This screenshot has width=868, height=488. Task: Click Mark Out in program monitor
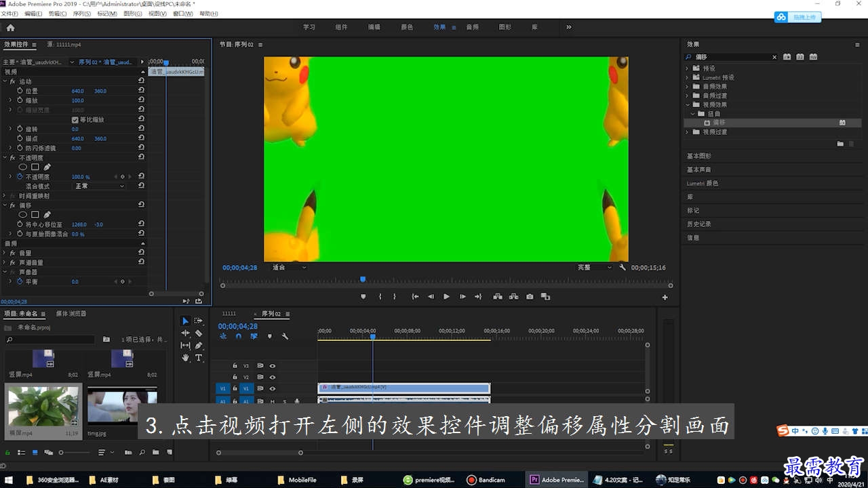pyautogui.click(x=394, y=296)
